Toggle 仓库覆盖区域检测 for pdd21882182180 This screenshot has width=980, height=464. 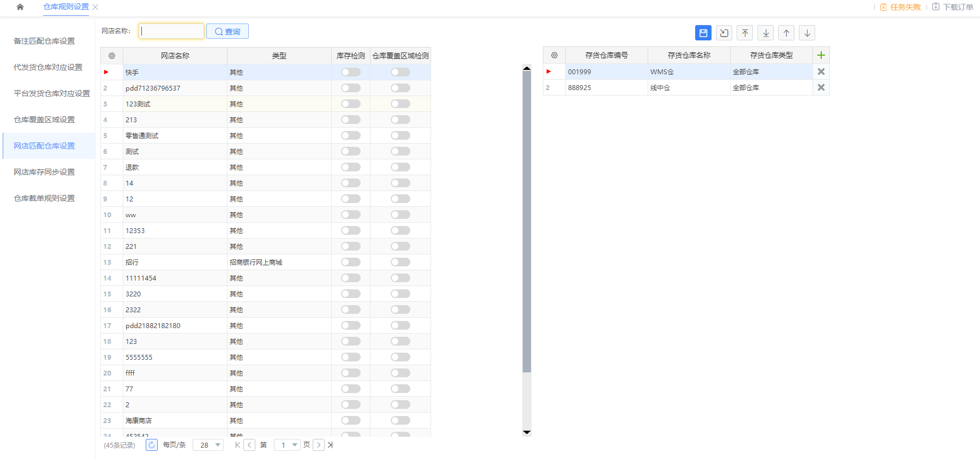[401, 325]
